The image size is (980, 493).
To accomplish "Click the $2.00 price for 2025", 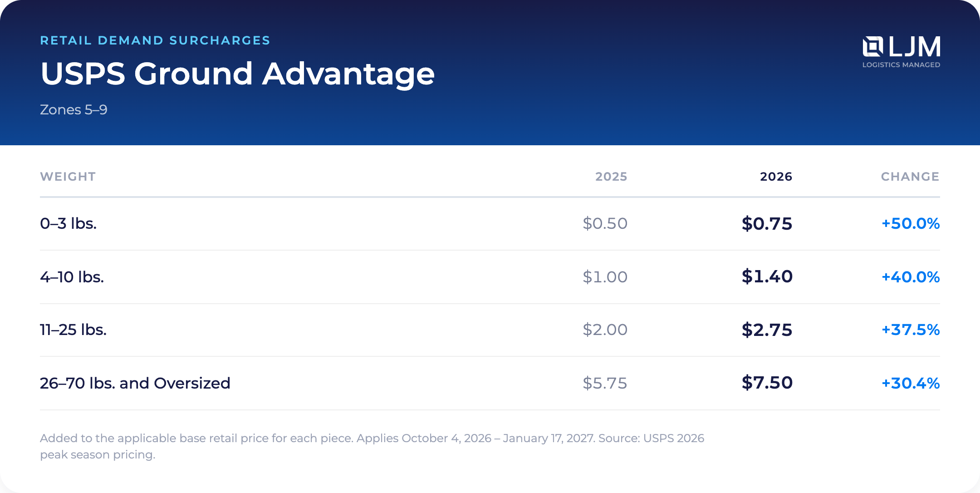I will point(605,330).
